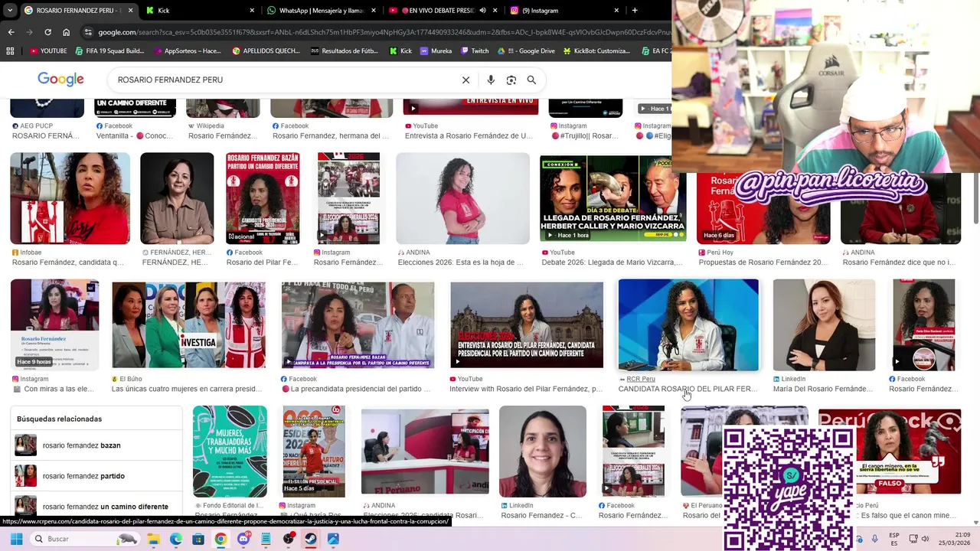Select related search rosario fernandez partido
This screenshot has width=980, height=551.
point(96,476)
